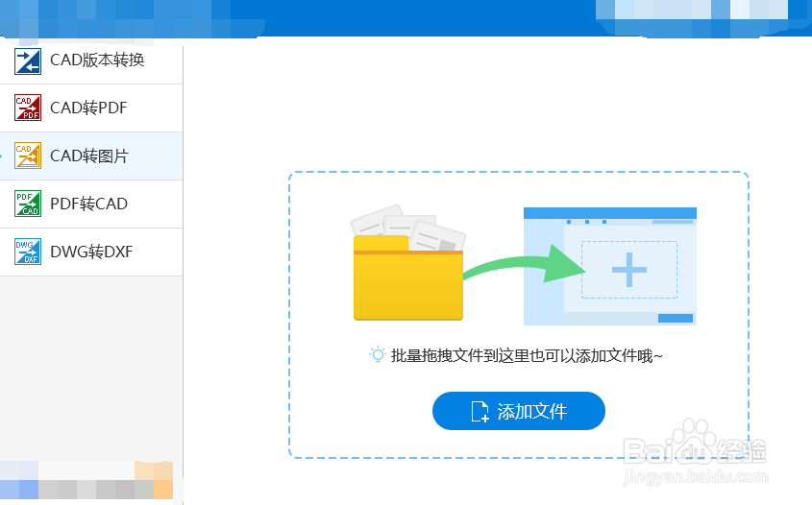812x505 pixels.
Task: Click the CAD版本转换 sidebar icon
Action: (x=28, y=61)
